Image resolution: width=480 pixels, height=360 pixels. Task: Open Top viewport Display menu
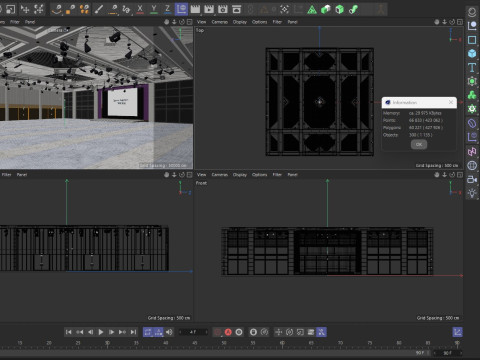240,22
